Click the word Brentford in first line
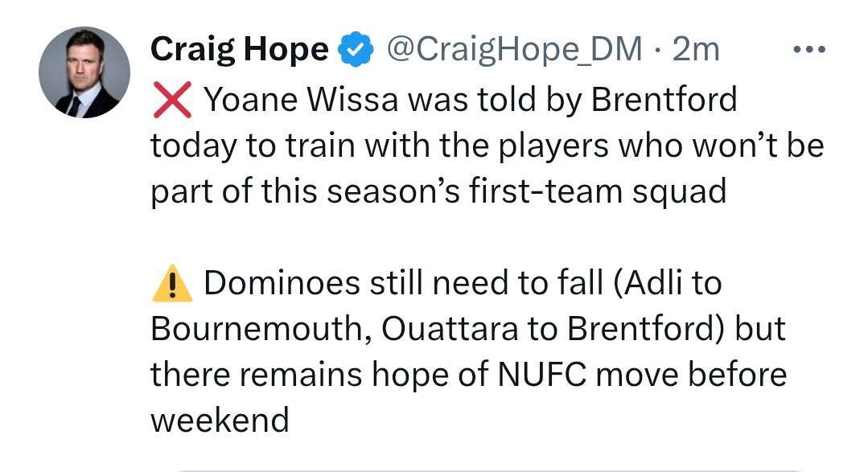This screenshot has height=472, width=868. [x=664, y=100]
